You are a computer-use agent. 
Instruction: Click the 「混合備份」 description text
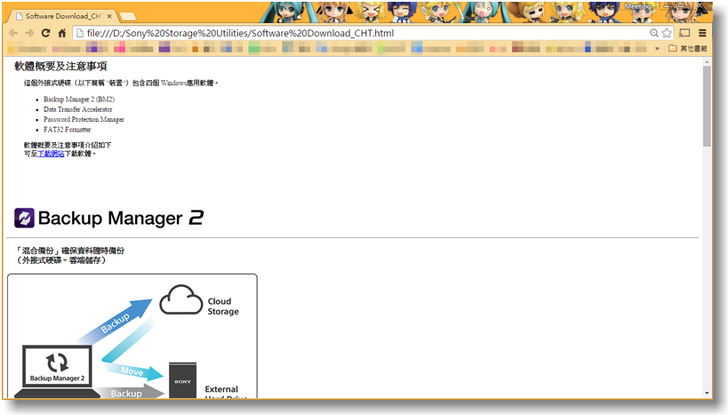pyautogui.click(x=70, y=255)
